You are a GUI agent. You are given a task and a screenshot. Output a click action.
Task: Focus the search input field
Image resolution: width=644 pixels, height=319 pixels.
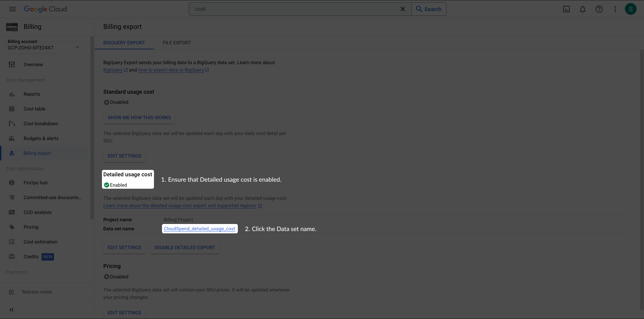pos(295,9)
